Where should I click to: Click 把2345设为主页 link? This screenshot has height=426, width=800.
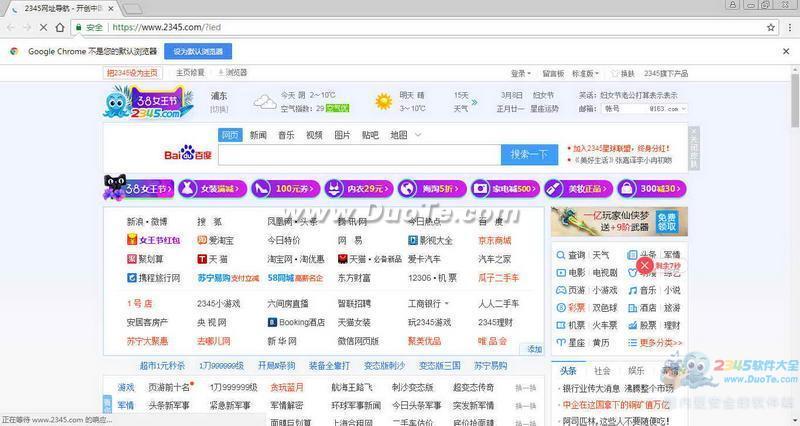(x=132, y=73)
